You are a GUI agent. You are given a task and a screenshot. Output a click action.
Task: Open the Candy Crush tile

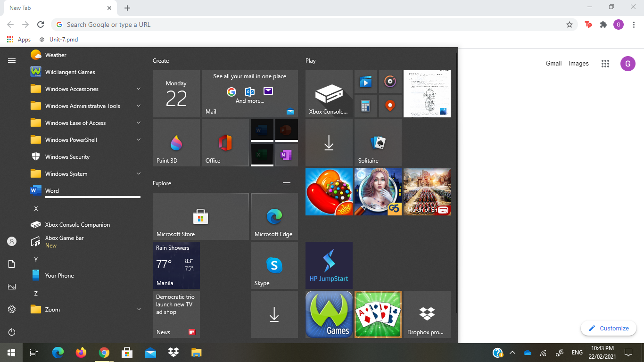(329, 192)
